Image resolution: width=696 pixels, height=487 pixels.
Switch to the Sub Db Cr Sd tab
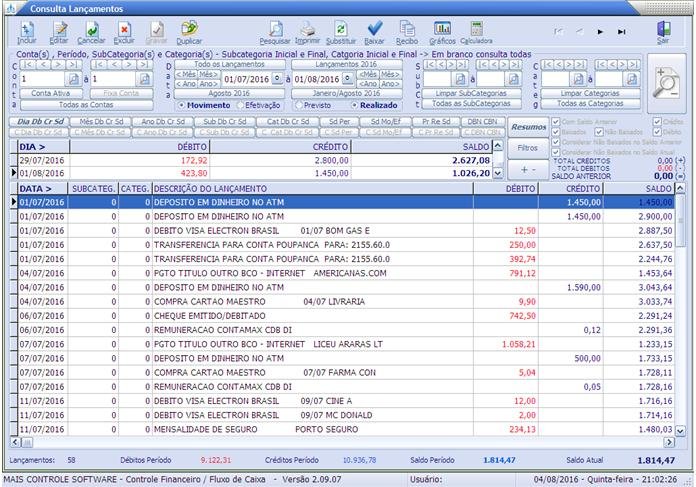pos(225,122)
